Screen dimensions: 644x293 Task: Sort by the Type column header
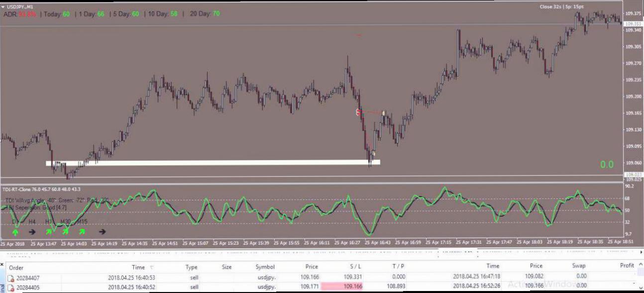point(192,267)
